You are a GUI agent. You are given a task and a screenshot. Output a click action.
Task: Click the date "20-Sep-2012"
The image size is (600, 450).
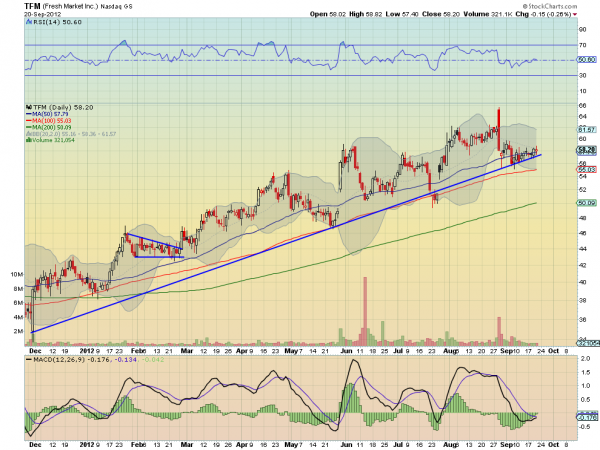click(40, 14)
